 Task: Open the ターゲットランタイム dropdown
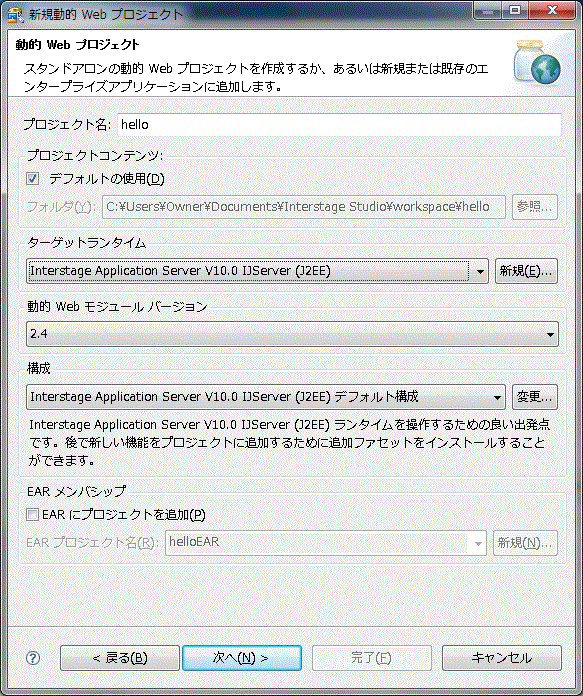click(257, 271)
